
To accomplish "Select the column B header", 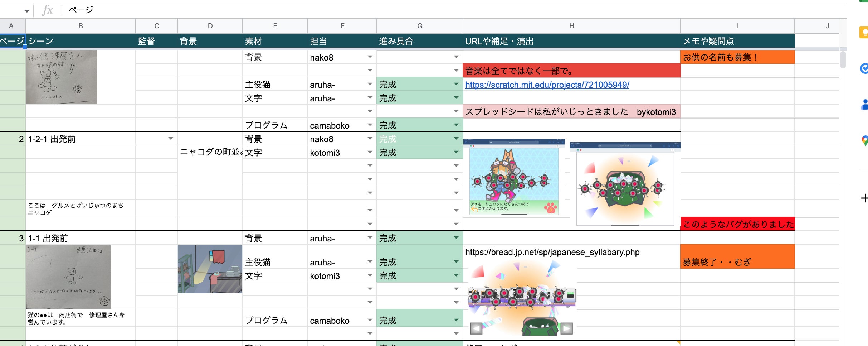I will click(81, 26).
